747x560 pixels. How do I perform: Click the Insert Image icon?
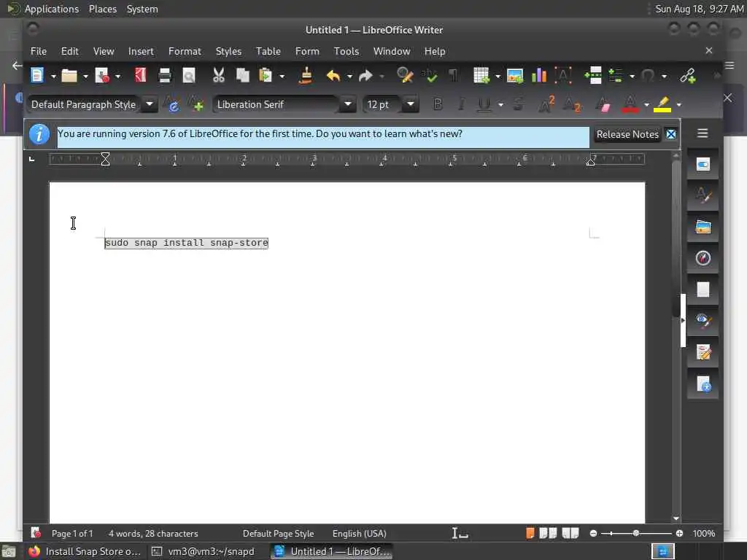pos(514,75)
